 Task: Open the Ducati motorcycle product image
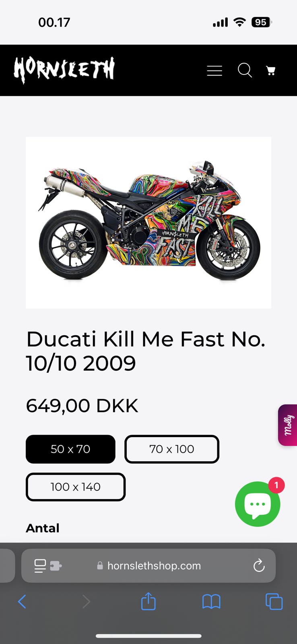(x=148, y=223)
